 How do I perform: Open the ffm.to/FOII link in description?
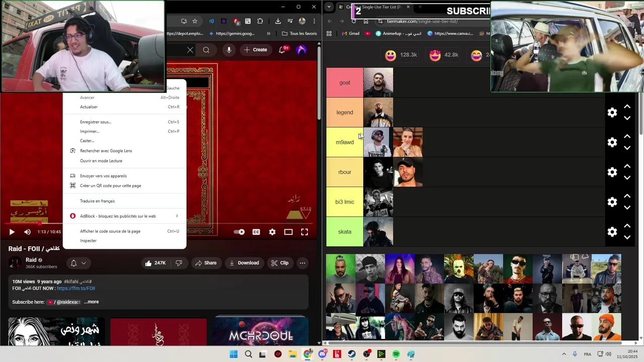76,289
